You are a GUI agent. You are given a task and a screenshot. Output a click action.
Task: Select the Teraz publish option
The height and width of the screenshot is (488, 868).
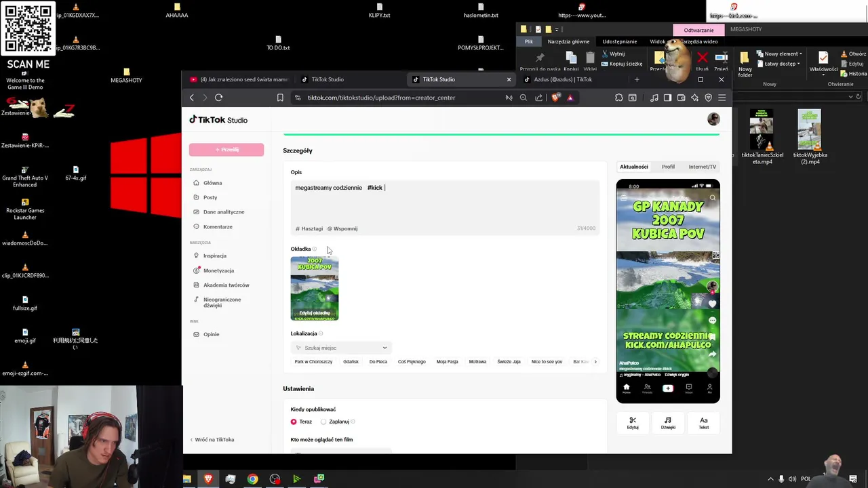click(x=301, y=422)
